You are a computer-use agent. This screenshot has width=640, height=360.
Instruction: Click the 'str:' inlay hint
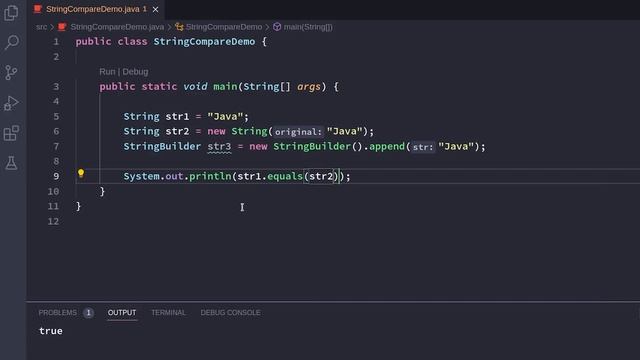tap(422, 147)
